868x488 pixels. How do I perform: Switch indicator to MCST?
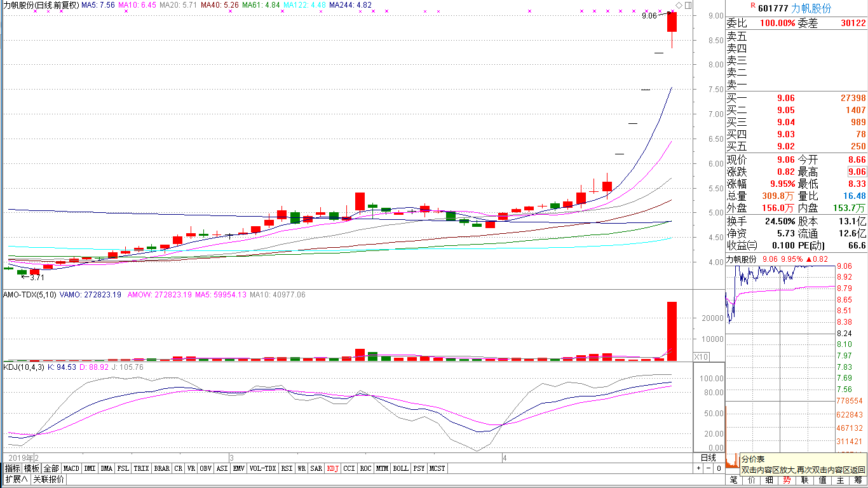click(437, 468)
